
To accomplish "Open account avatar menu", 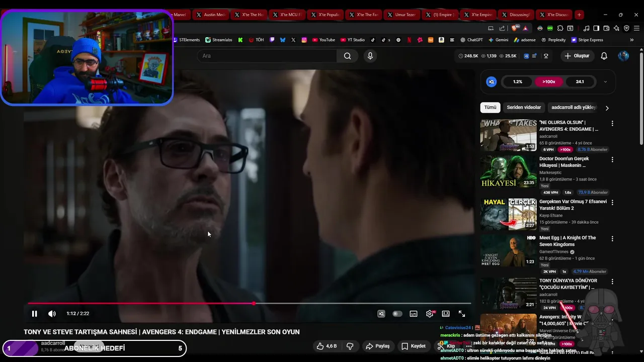I will click(x=623, y=56).
